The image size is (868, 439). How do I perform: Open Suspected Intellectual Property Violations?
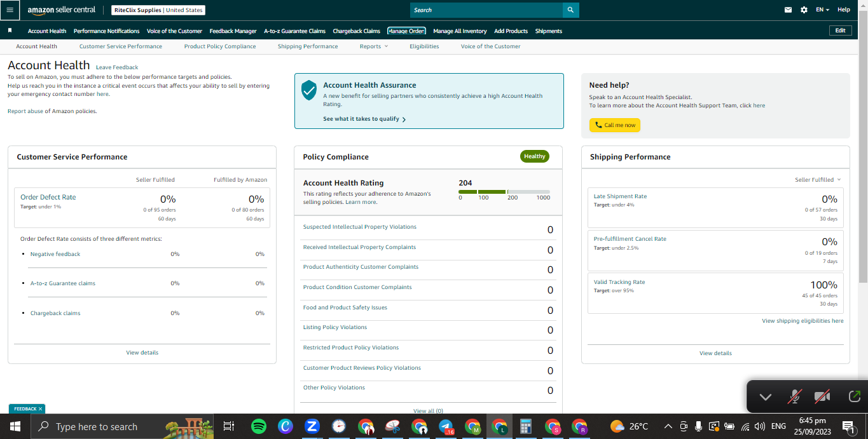(360, 227)
